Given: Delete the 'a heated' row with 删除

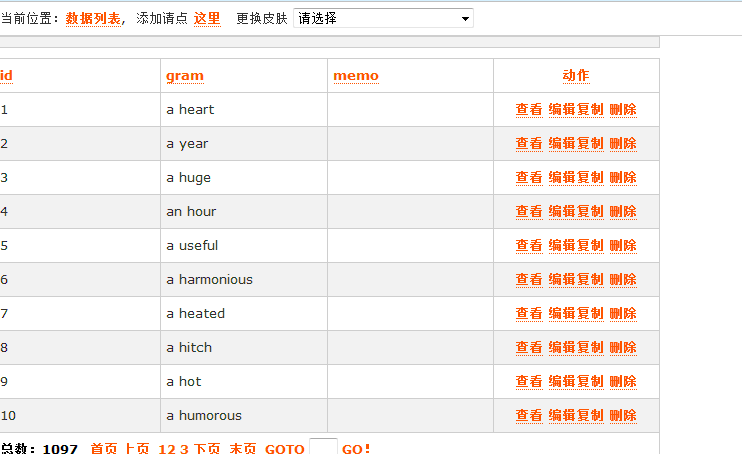Looking at the screenshot, I should (x=623, y=313).
